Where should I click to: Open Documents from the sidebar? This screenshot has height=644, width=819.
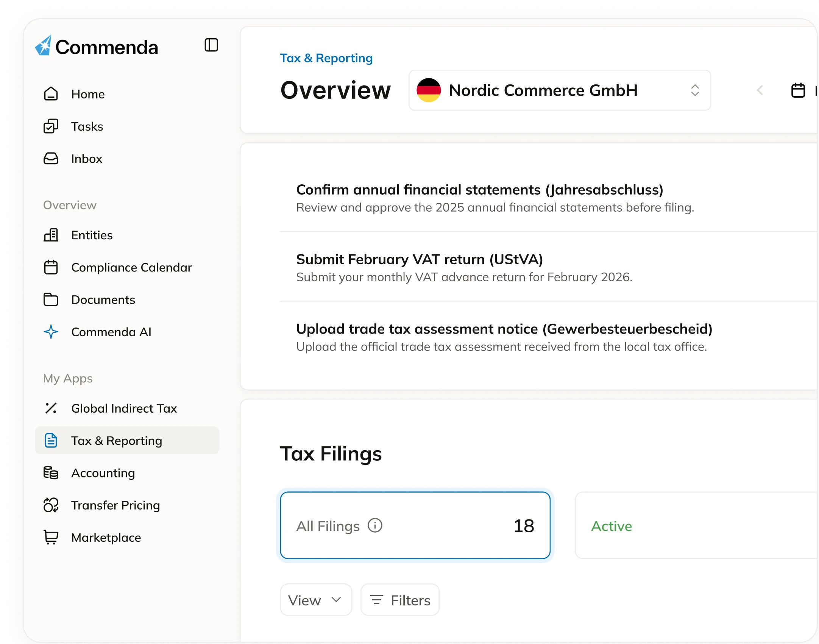pos(127,299)
